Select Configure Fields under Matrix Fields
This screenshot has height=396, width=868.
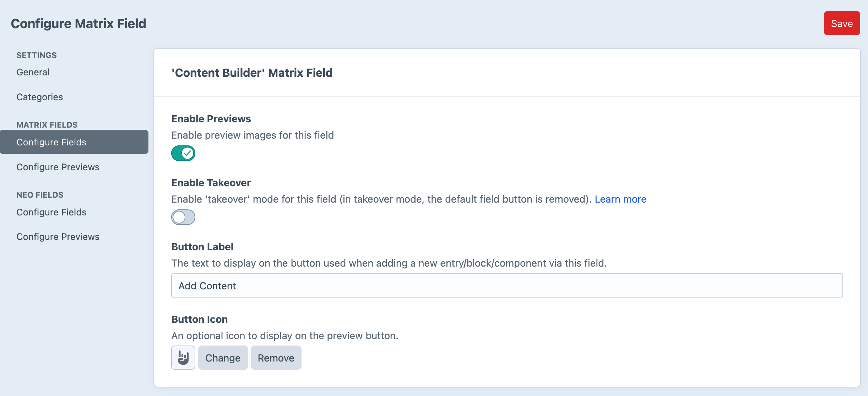pos(51,142)
